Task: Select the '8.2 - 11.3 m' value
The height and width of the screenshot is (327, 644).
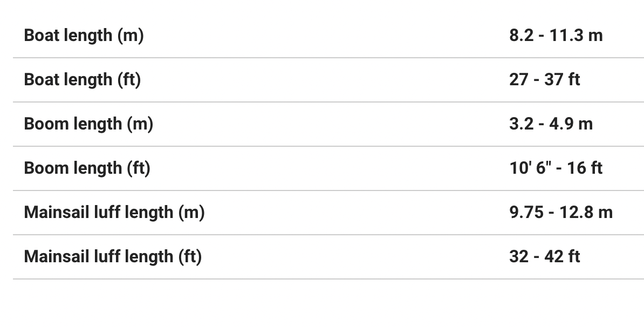Action: (x=556, y=36)
